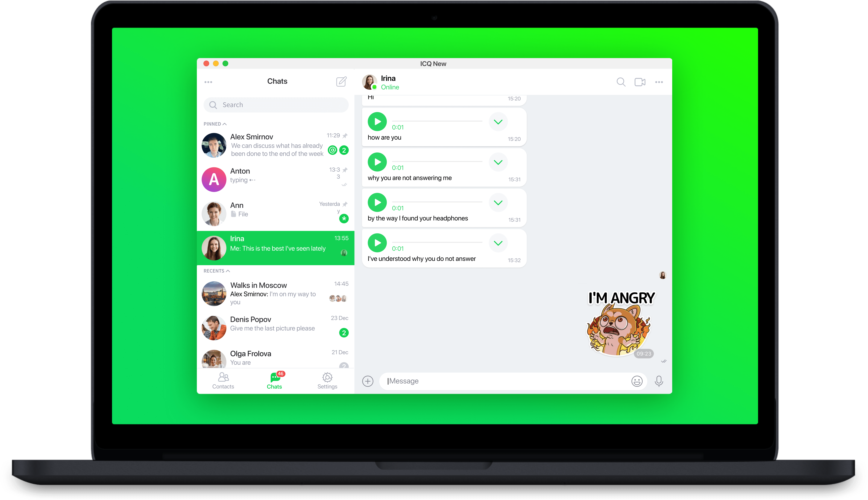Collapse the RECENTS chats section
This screenshot has height=500, width=868.
[x=228, y=271]
